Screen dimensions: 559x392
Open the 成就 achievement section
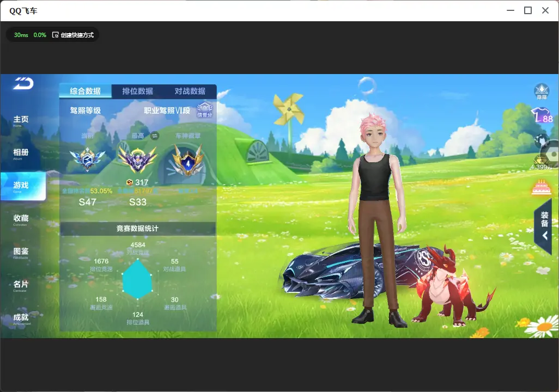[x=21, y=318]
